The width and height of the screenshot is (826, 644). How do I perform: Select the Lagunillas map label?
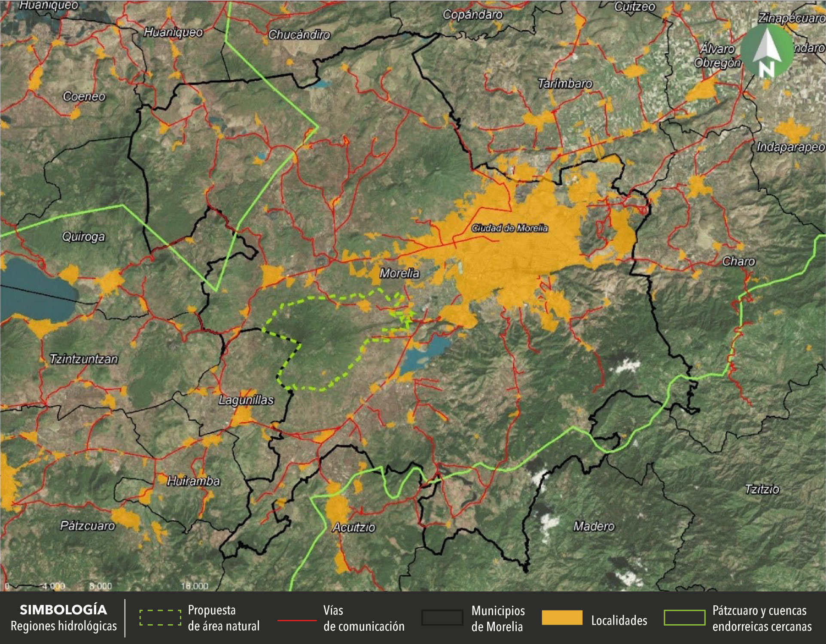tap(246, 400)
